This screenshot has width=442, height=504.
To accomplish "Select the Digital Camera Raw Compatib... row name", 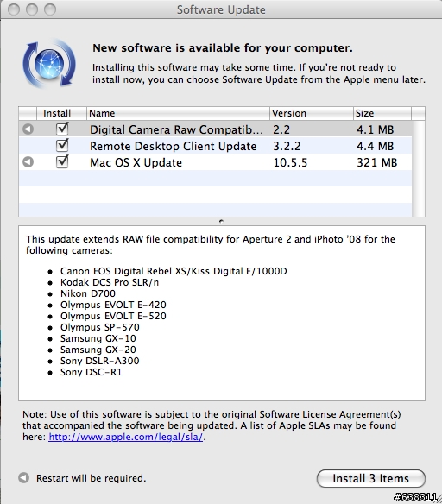I will [x=176, y=129].
